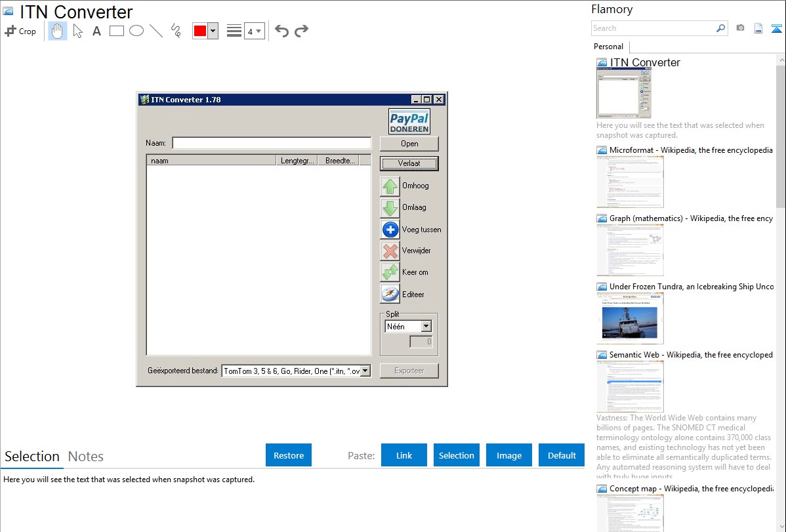Click the red color swatch
Screen dimensions: 786x532
pyautogui.click(x=200, y=31)
